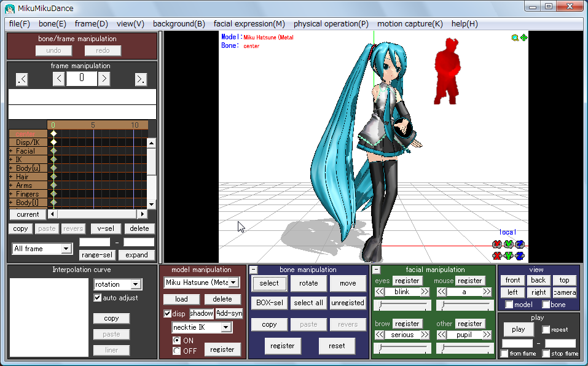This screenshot has height=366, width=588.
Task: Open the physical operation(P) menu
Action: click(x=331, y=23)
